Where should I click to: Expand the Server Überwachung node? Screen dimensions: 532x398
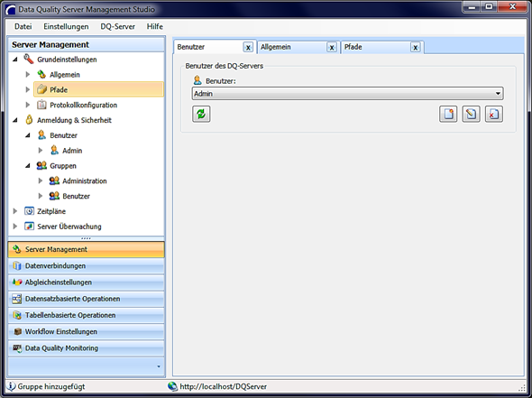[15, 227]
